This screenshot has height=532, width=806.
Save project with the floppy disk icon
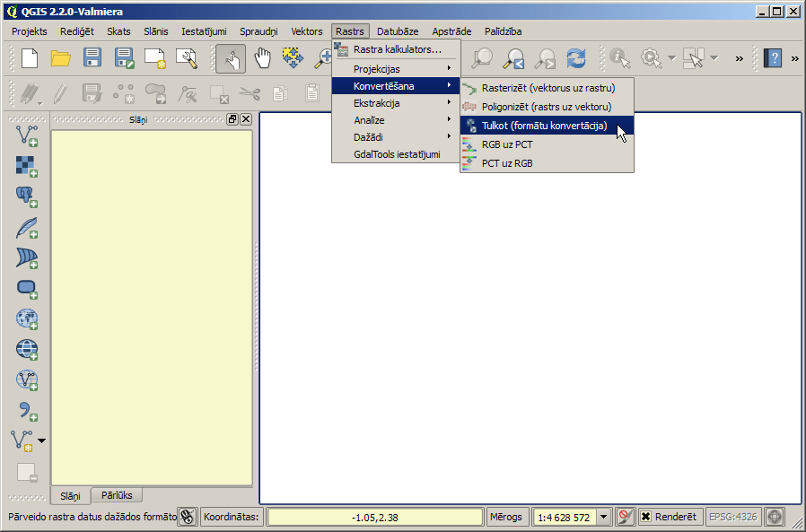pos(92,58)
